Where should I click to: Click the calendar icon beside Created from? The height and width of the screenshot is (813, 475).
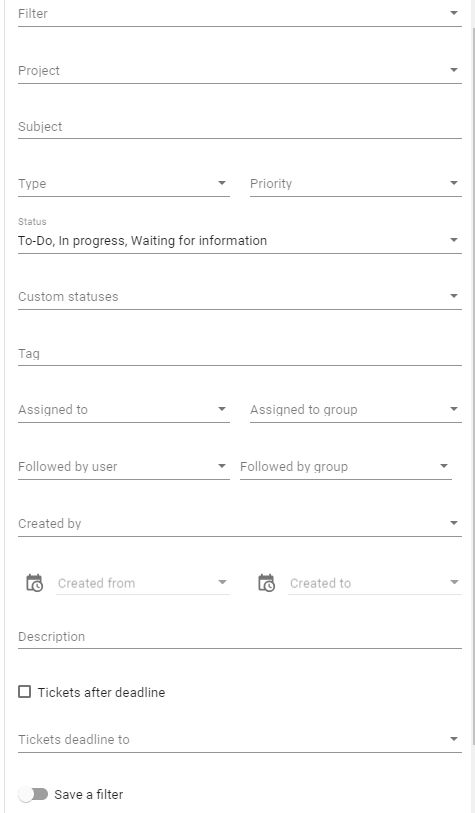[x=35, y=583]
